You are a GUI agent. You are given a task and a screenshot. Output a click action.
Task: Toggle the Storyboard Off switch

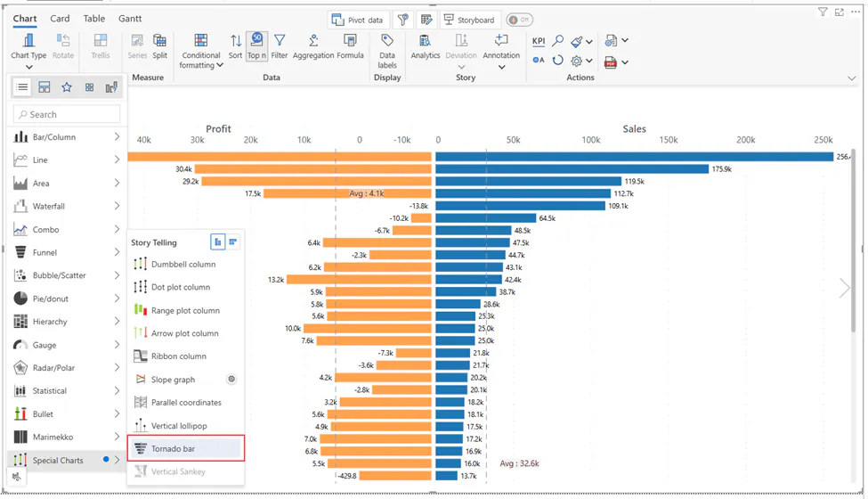519,20
